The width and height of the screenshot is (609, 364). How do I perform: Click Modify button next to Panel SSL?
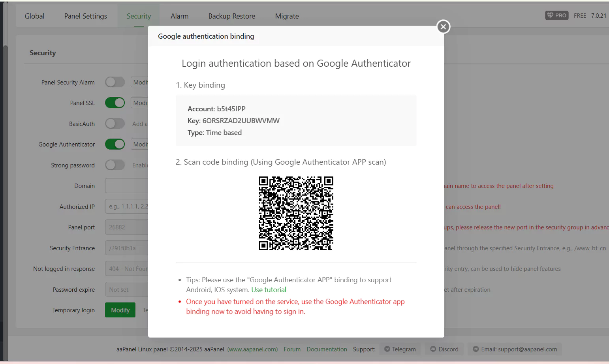pos(140,103)
